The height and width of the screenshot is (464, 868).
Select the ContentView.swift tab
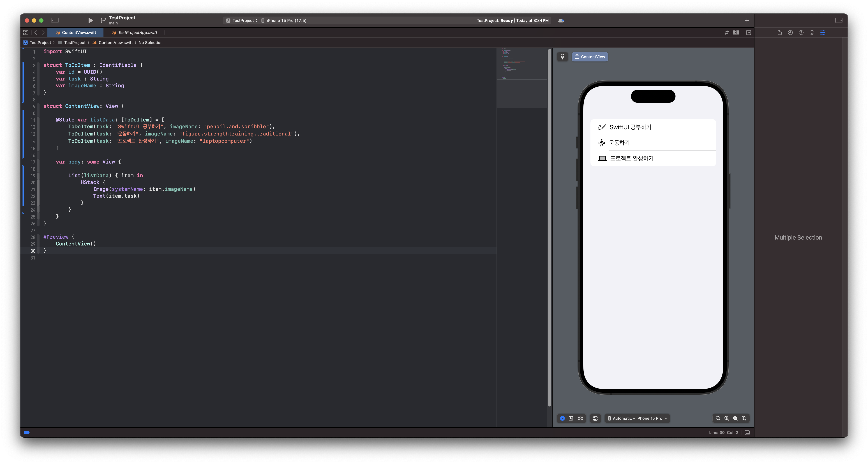click(79, 33)
